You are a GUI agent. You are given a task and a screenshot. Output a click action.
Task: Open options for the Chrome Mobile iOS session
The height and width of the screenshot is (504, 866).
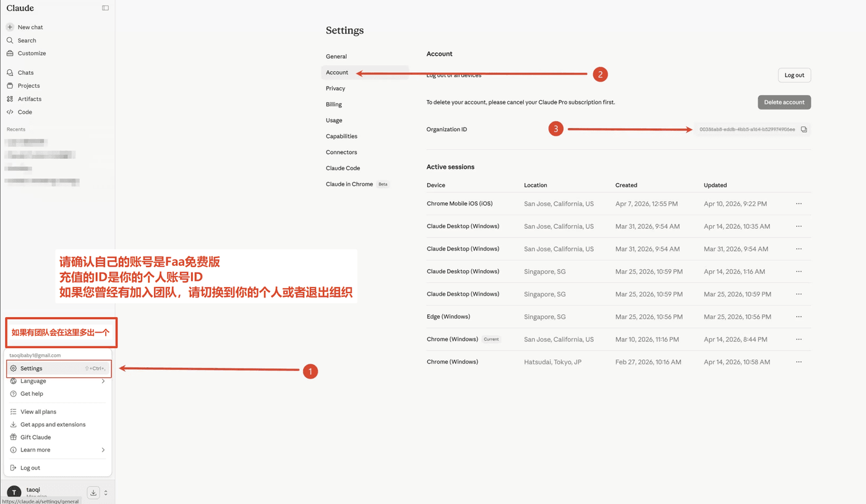coord(799,203)
